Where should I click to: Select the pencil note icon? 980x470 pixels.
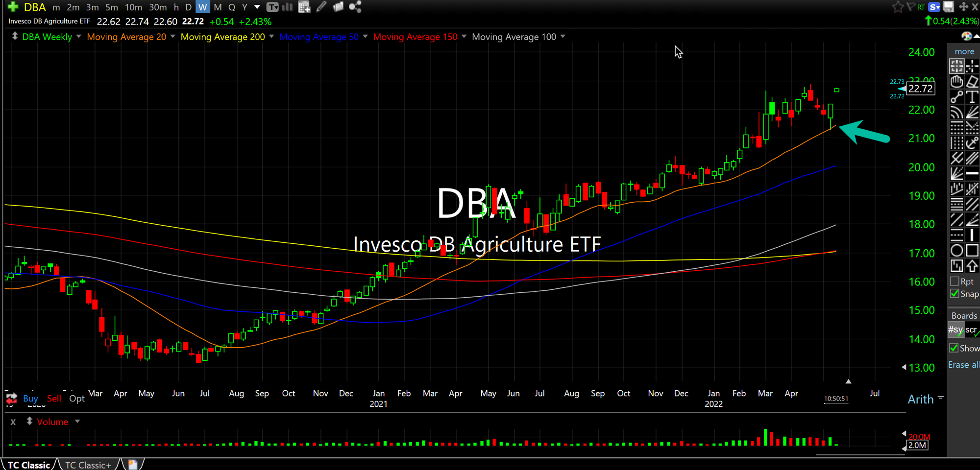pyautogui.click(x=321, y=7)
